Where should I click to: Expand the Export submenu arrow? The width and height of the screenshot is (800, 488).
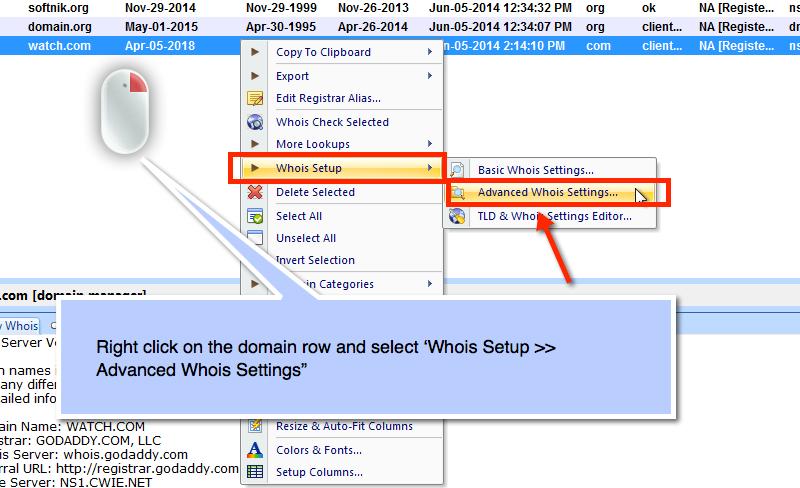430,76
